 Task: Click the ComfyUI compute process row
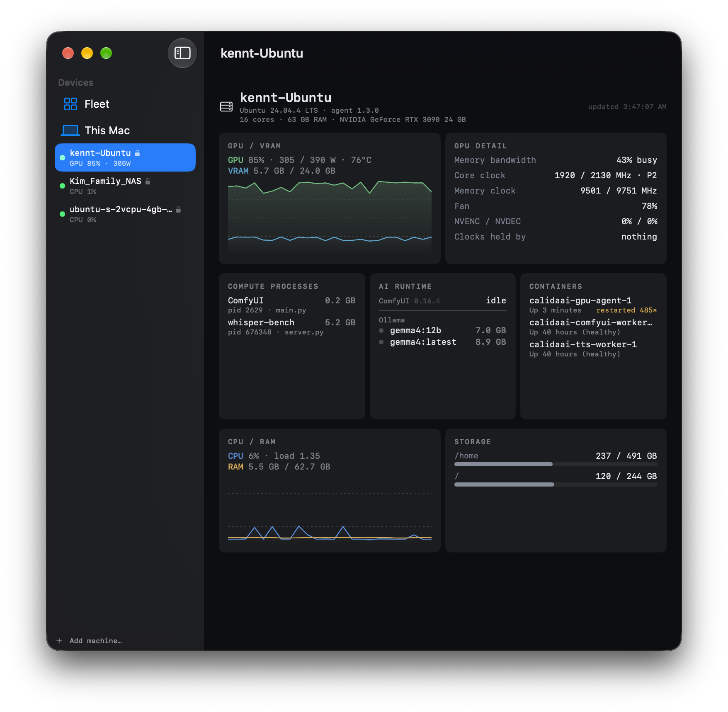292,305
